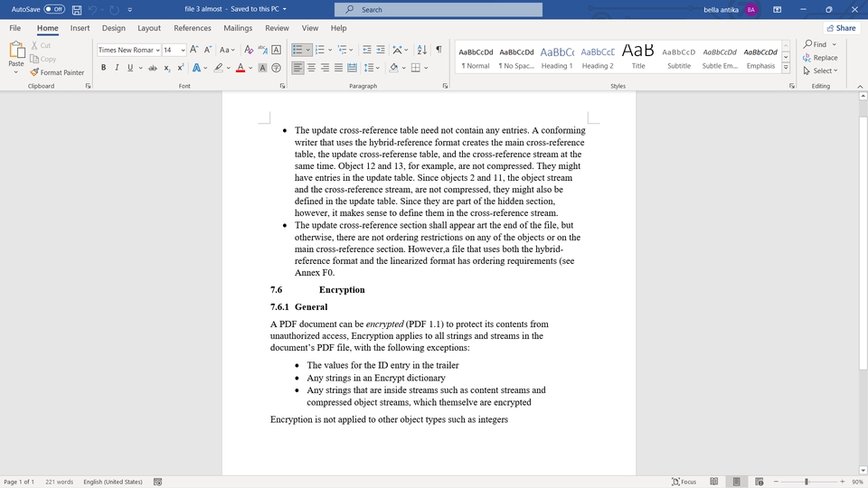Click the Sort icon
868x488 pixels.
[x=422, y=50]
